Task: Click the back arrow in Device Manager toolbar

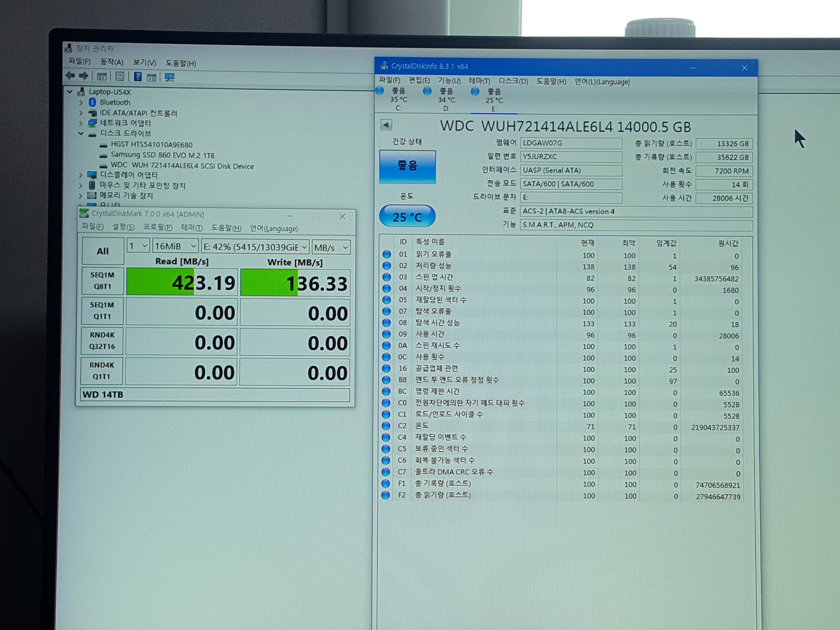Action: point(70,76)
